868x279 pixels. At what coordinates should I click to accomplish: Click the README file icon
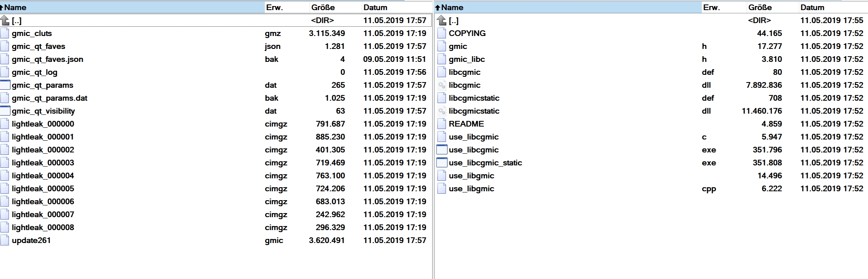pyautogui.click(x=442, y=124)
